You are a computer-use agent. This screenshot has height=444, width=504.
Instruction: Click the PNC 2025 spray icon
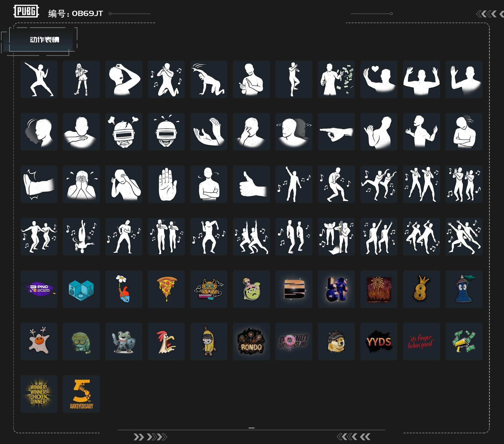39,289
